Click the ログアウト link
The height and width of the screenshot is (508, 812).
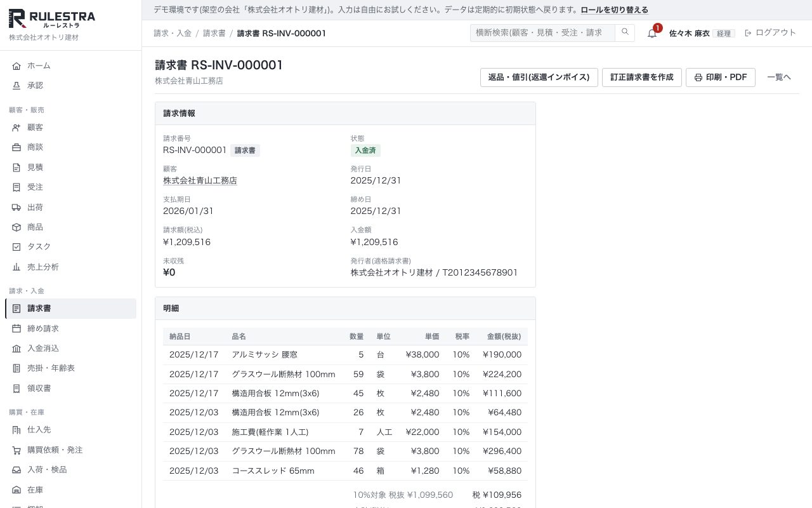pyautogui.click(x=770, y=33)
